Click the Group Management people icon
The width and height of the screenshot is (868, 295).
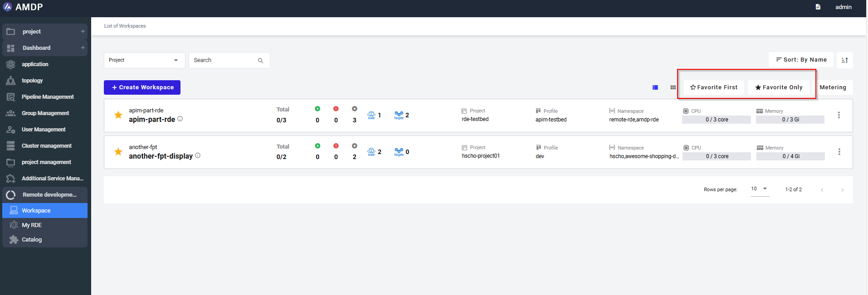click(10, 113)
